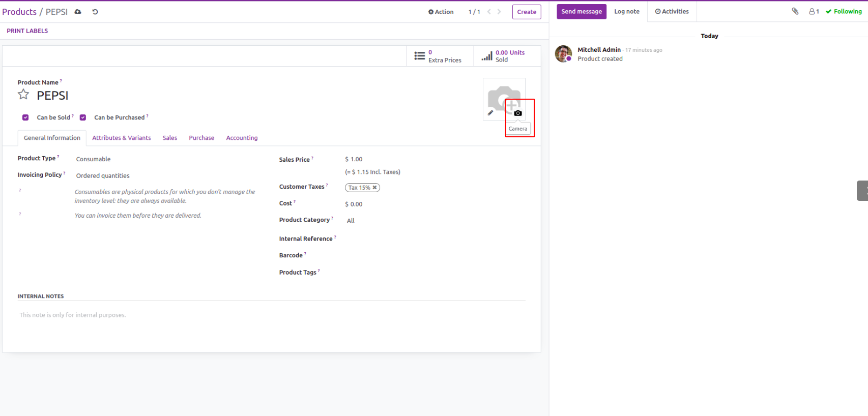
Task: Open the Accounting tab
Action: pyautogui.click(x=242, y=138)
